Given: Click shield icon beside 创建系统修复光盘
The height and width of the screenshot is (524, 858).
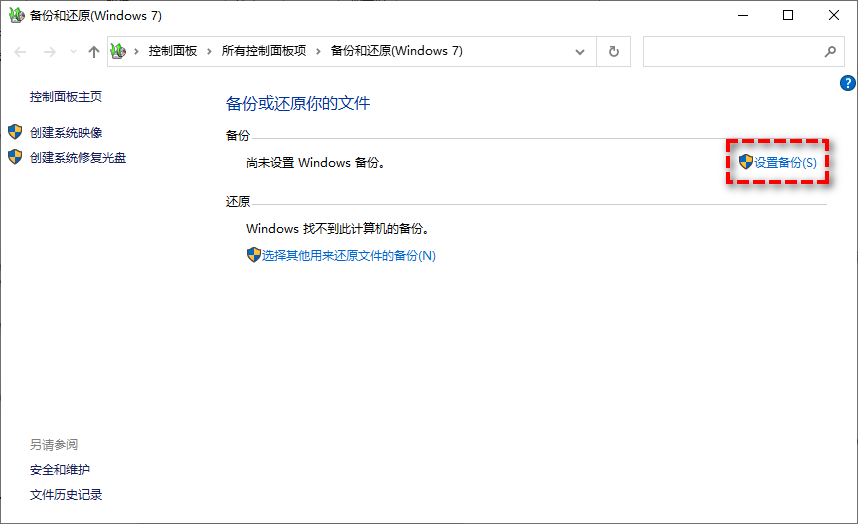Looking at the screenshot, I should pos(15,157).
